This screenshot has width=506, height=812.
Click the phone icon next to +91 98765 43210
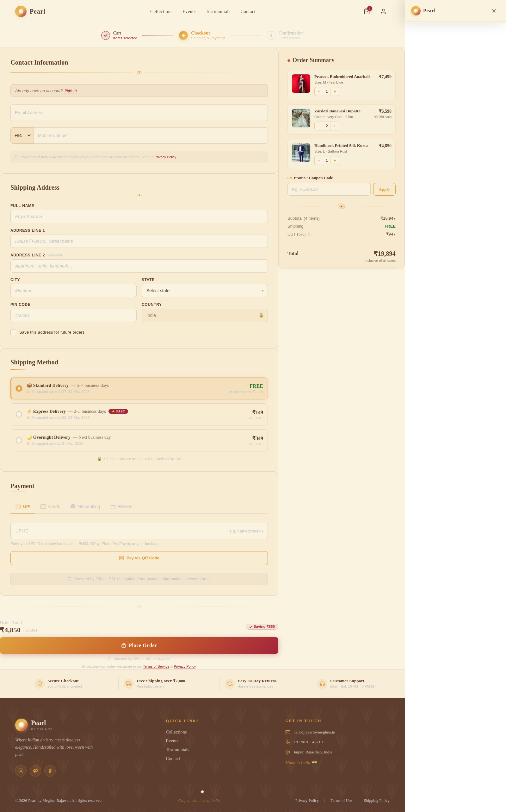pyautogui.click(x=287, y=742)
